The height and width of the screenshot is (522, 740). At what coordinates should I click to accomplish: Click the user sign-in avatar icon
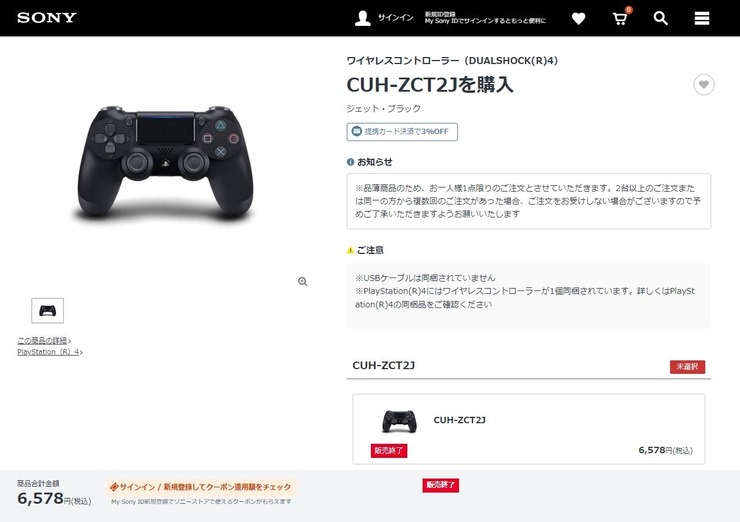362,18
